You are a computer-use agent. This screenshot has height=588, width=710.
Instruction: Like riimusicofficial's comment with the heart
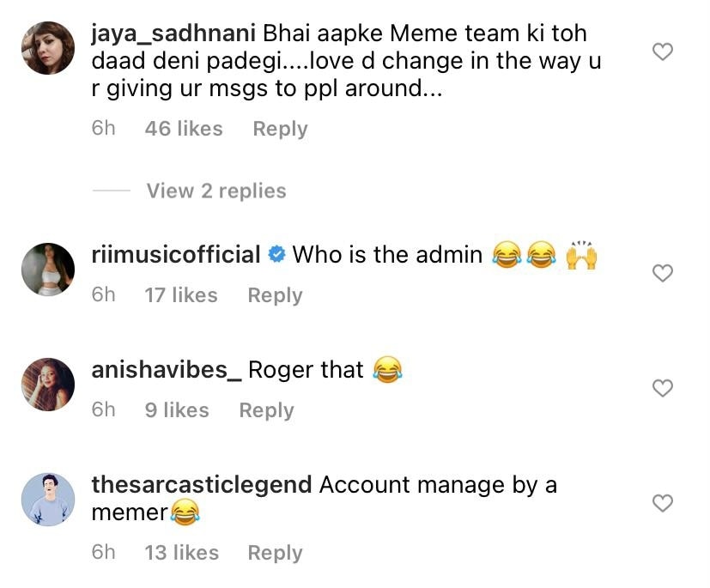coord(662,274)
